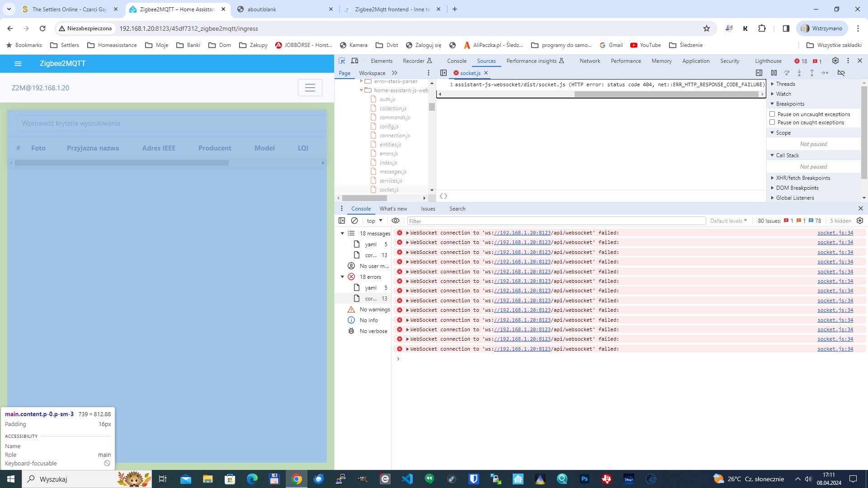Open source link of first WebSocket error

[x=835, y=233]
